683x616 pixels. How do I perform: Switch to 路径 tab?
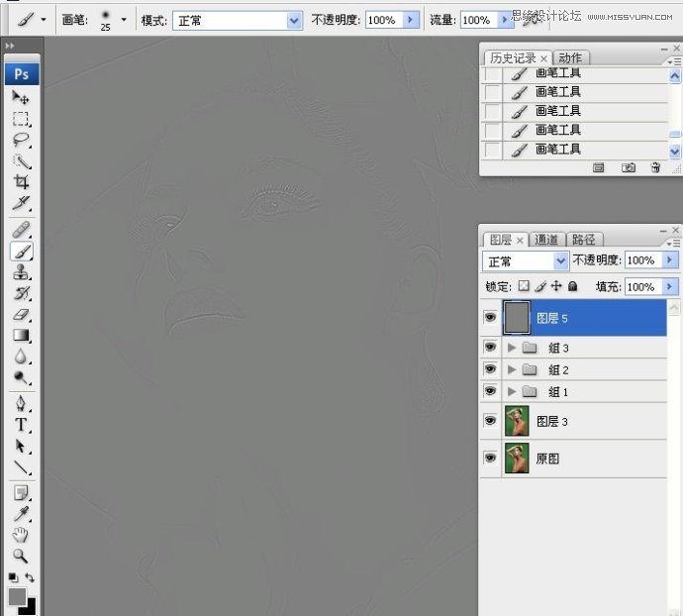[x=583, y=240]
